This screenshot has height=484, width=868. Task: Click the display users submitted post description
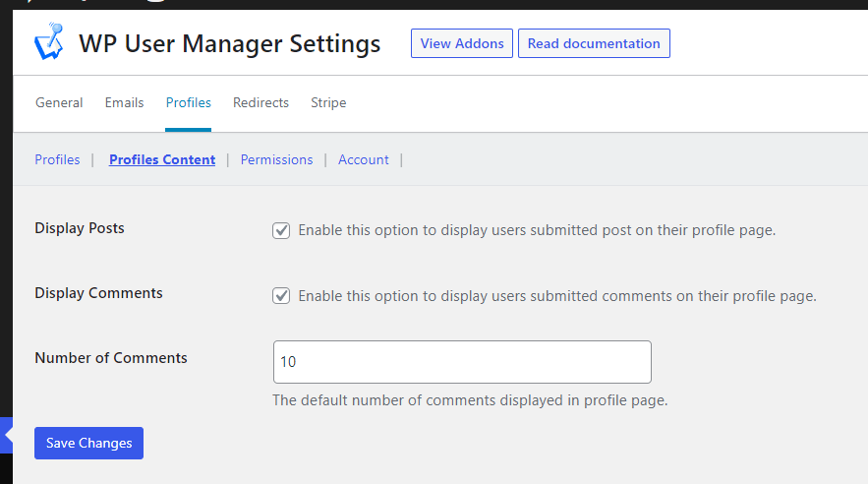[537, 230]
